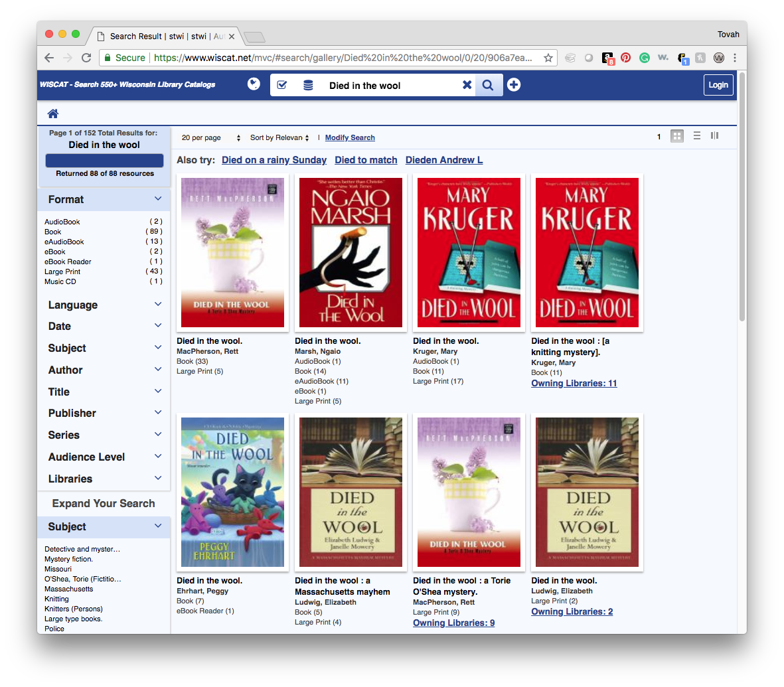Click the magnifying glass search button

(x=488, y=85)
